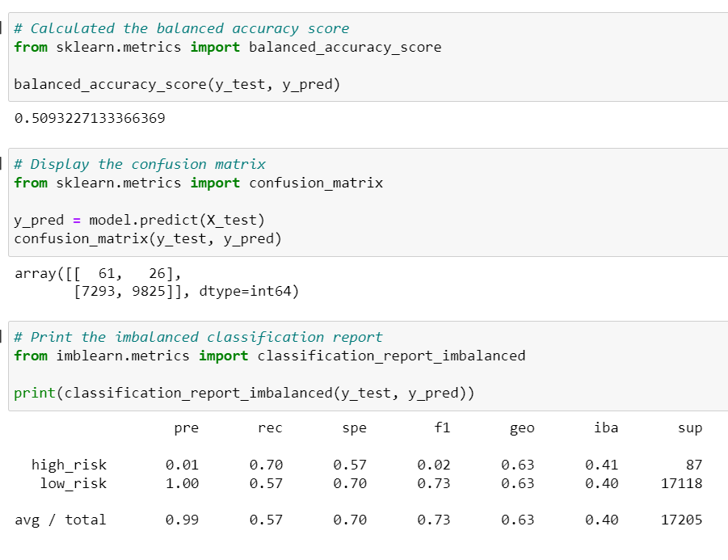Screen dimensions: 728x560
Task: Click the comment '# Calculated the balanced accuracy score'
Action: pos(182,29)
